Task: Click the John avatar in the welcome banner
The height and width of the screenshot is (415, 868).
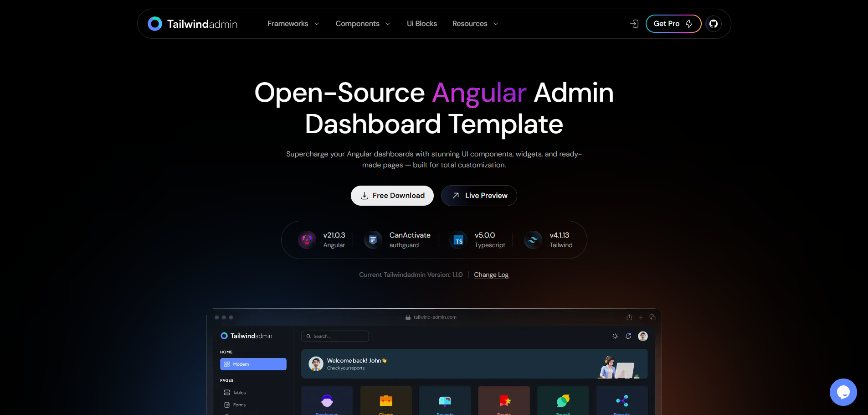Action: tap(316, 364)
